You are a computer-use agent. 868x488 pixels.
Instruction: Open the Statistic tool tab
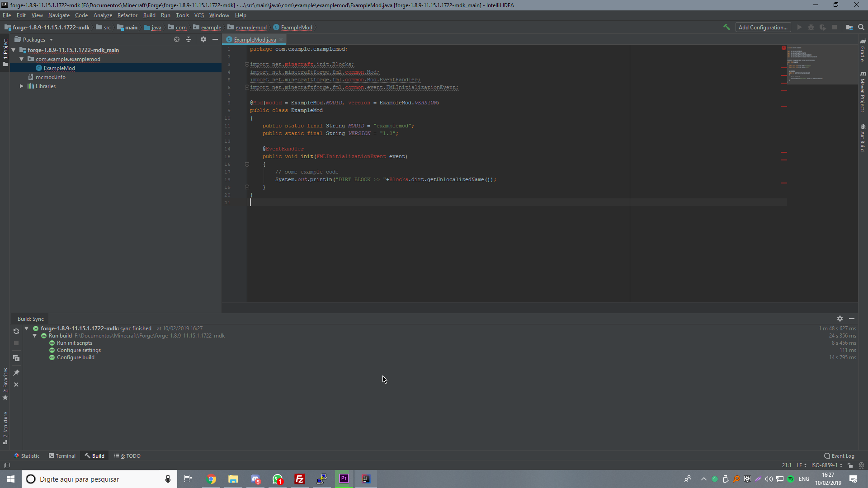click(27, 456)
